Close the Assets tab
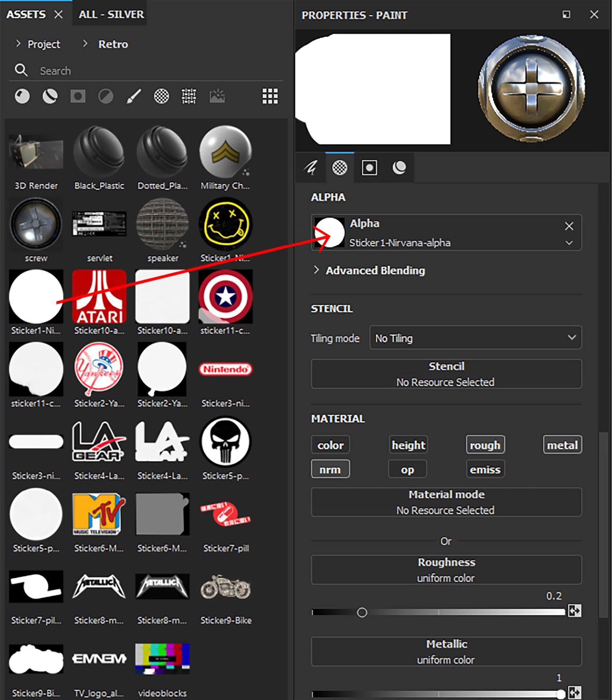Image resolution: width=612 pixels, height=700 pixels. [x=58, y=14]
